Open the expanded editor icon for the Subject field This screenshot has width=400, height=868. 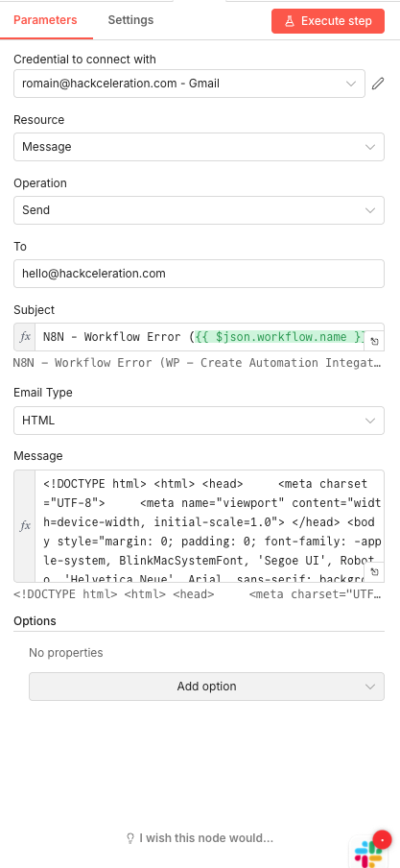click(374, 342)
